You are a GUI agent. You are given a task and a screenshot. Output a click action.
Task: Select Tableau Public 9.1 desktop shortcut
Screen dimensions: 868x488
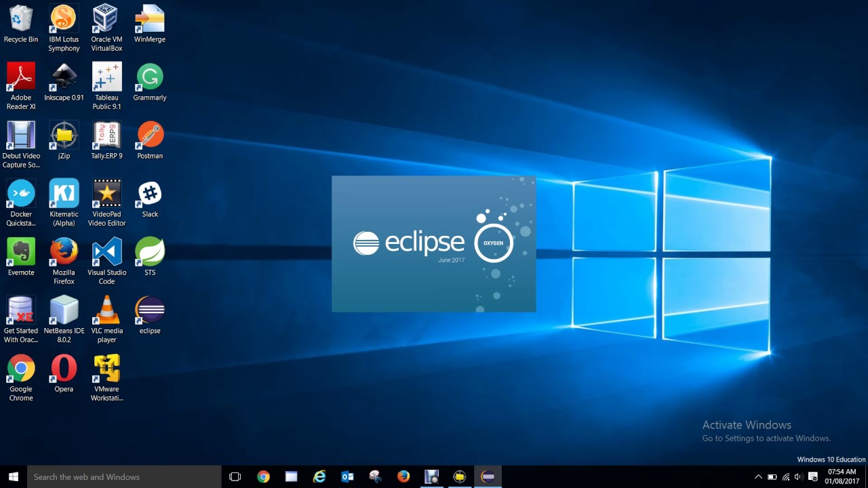[106, 87]
